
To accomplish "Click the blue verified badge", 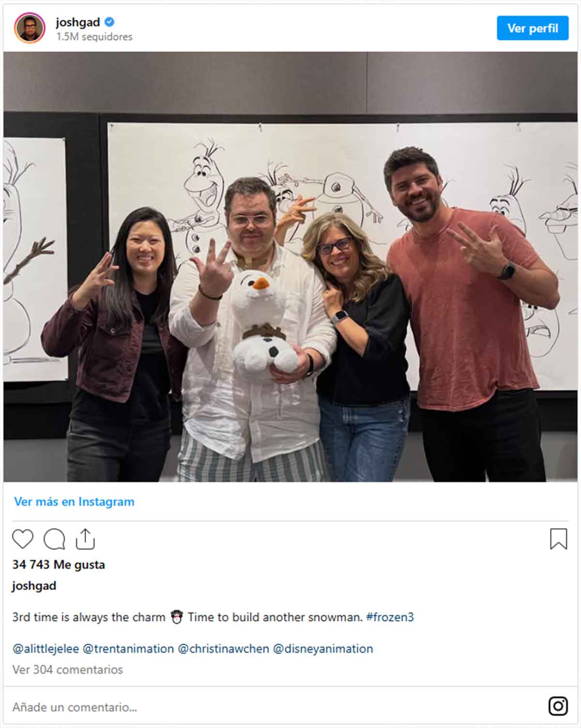I will click(110, 22).
